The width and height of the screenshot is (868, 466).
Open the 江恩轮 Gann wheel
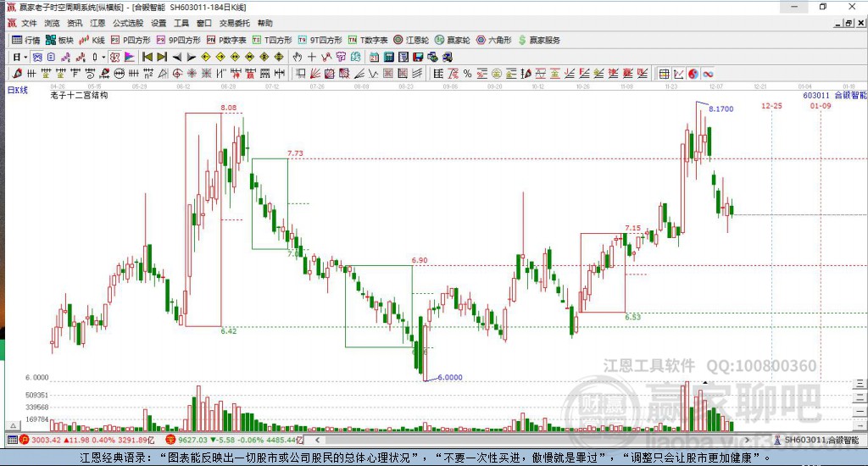pyautogui.click(x=411, y=40)
